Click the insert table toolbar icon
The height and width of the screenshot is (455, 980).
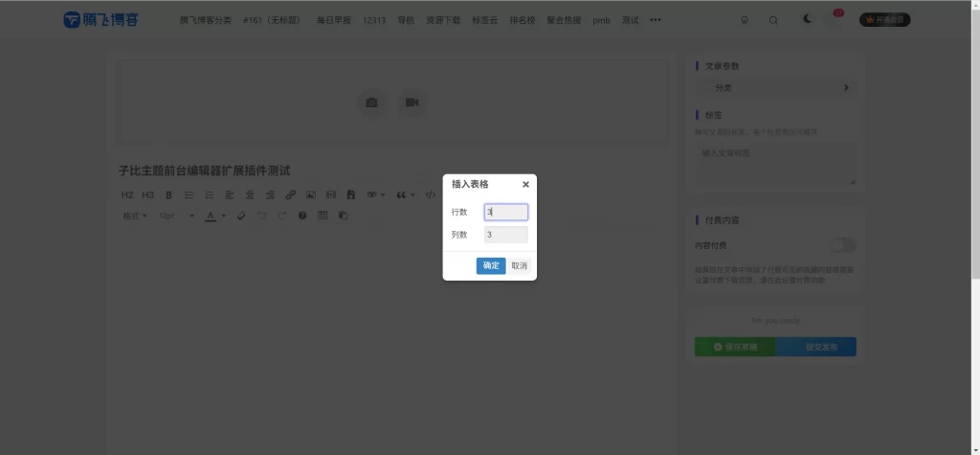[323, 216]
